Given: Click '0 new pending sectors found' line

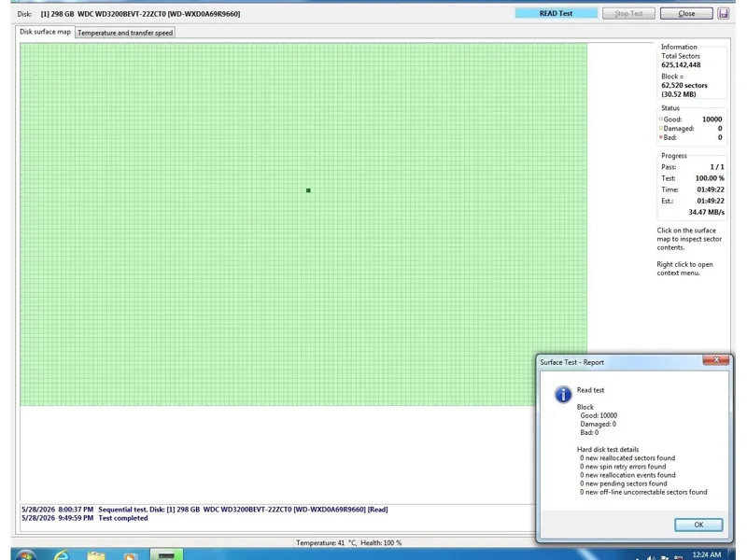Looking at the screenshot, I should click(623, 483).
